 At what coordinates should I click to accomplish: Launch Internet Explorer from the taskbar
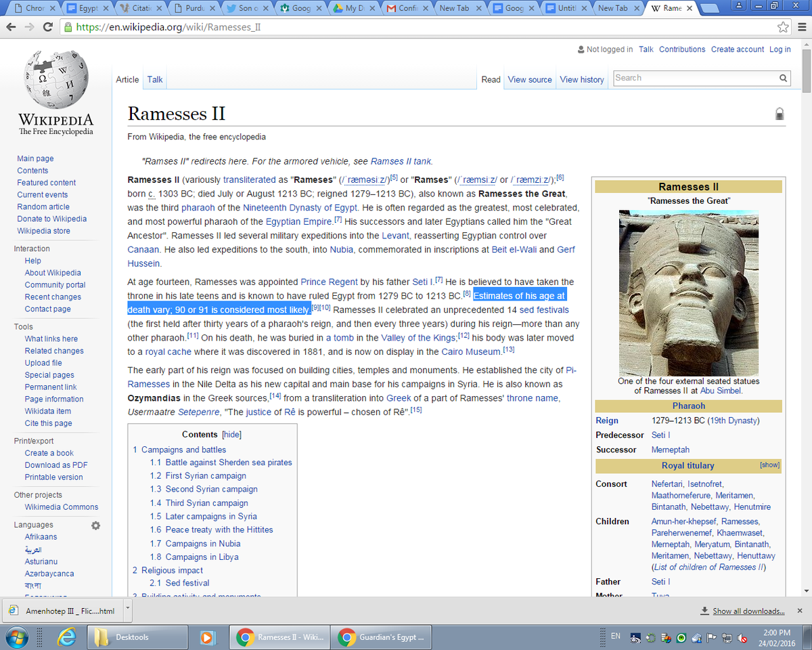(66, 637)
